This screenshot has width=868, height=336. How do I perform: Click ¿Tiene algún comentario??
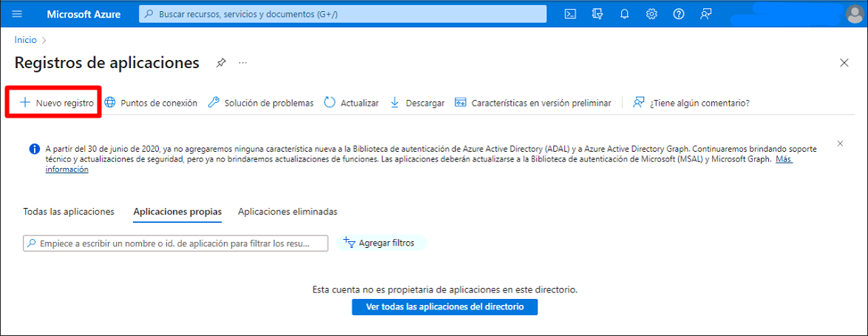tap(691, 103)
